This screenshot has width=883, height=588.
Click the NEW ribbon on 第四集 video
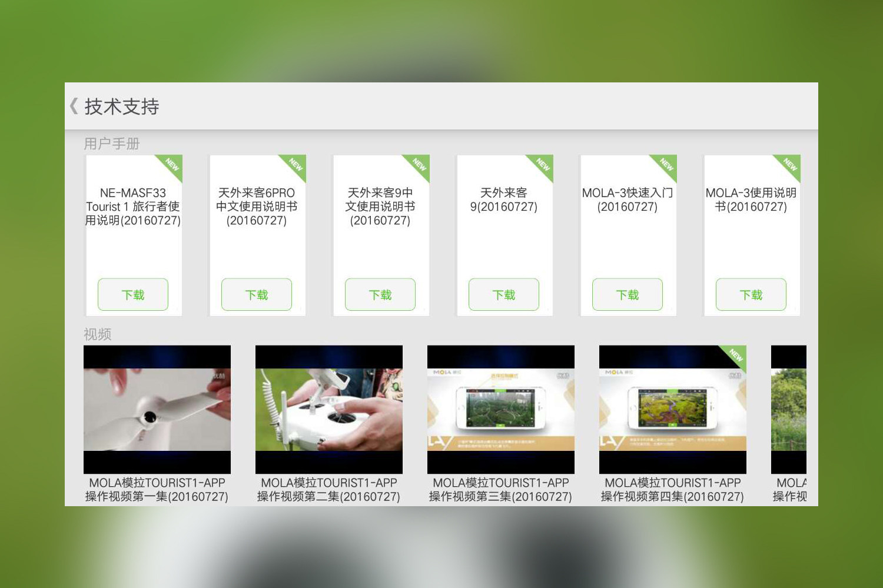(x=735, y=356)
